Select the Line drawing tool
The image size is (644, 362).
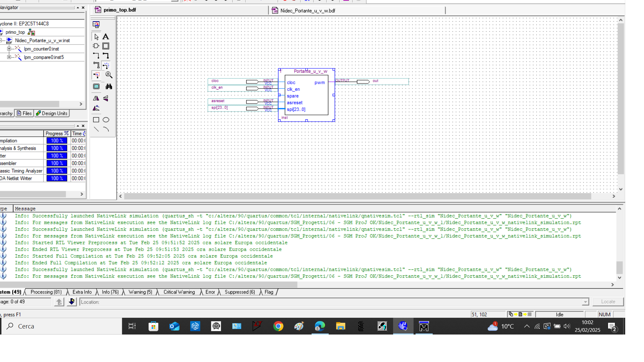coord(96,129)
